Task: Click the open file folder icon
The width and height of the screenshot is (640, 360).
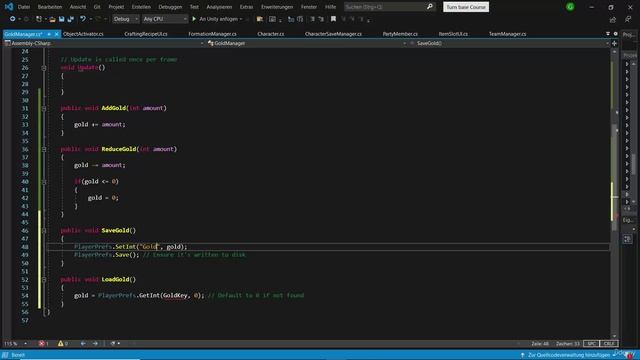Action: coord(52,19)
